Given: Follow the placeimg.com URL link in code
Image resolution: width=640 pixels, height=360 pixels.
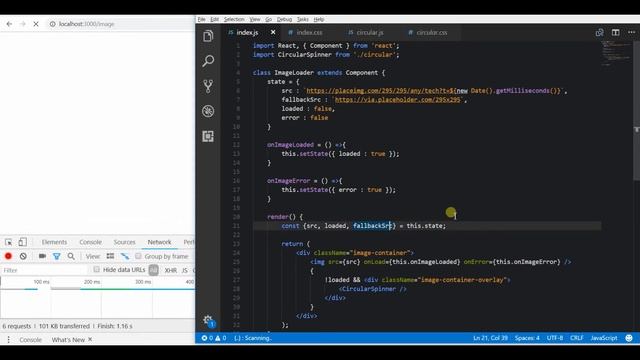Looking at the screenshot, I should point(434,91).
